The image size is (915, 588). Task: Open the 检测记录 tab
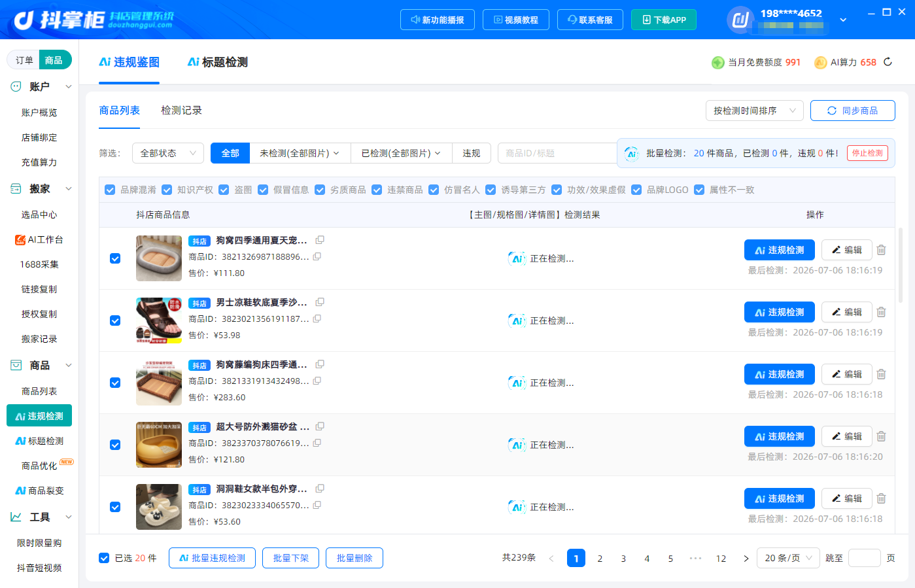(x=181, y=111)
